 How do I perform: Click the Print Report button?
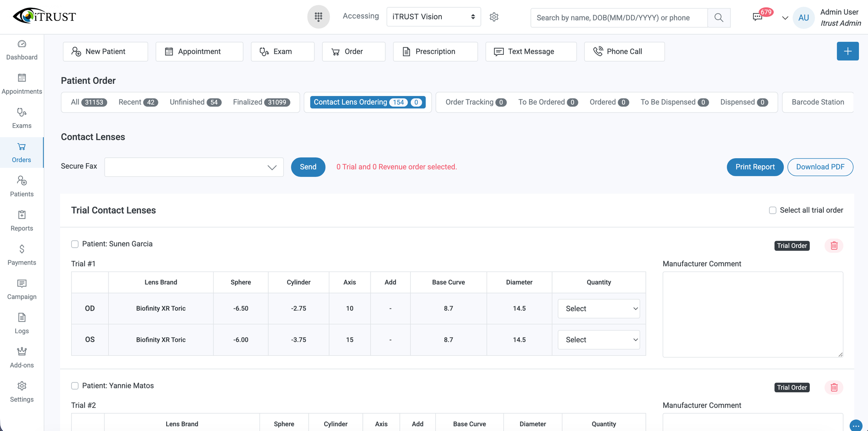[x=755, y=167]
